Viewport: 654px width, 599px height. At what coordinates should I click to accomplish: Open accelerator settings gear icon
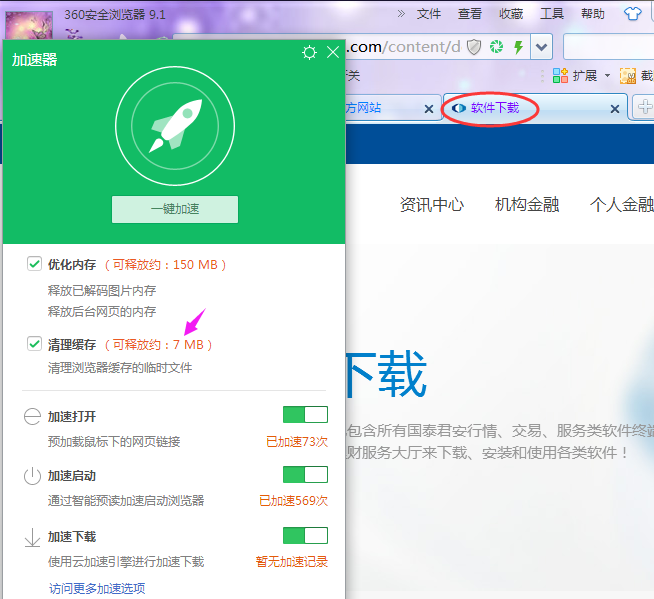309,53
